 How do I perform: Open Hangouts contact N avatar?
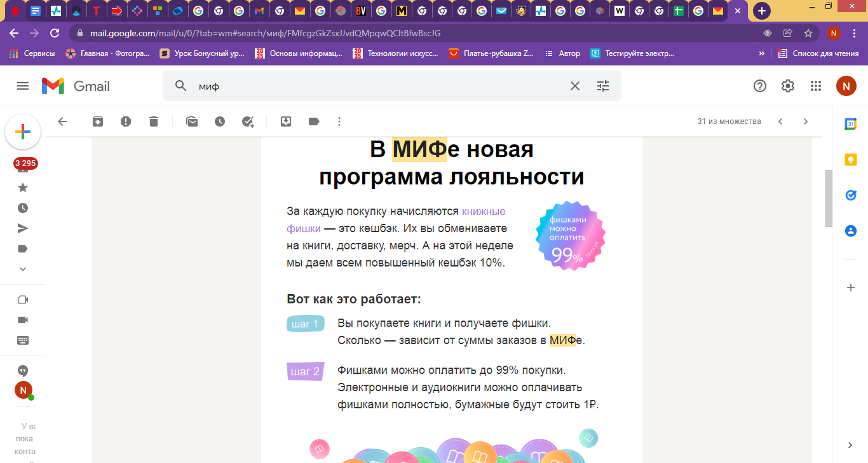[24, 390]
